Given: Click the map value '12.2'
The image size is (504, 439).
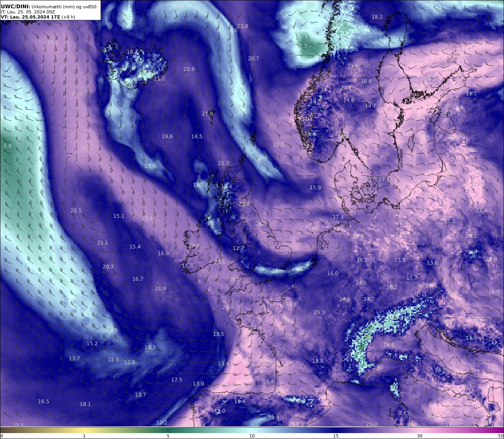Looking at the screenshot, I should [162, 422].
